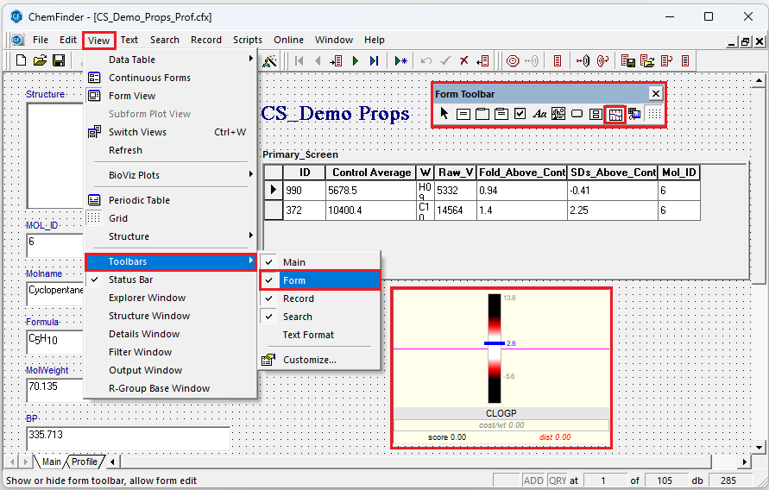
Task: Toggle the Status Bar option
Action: pyautogui.click(x=130, y=280)
